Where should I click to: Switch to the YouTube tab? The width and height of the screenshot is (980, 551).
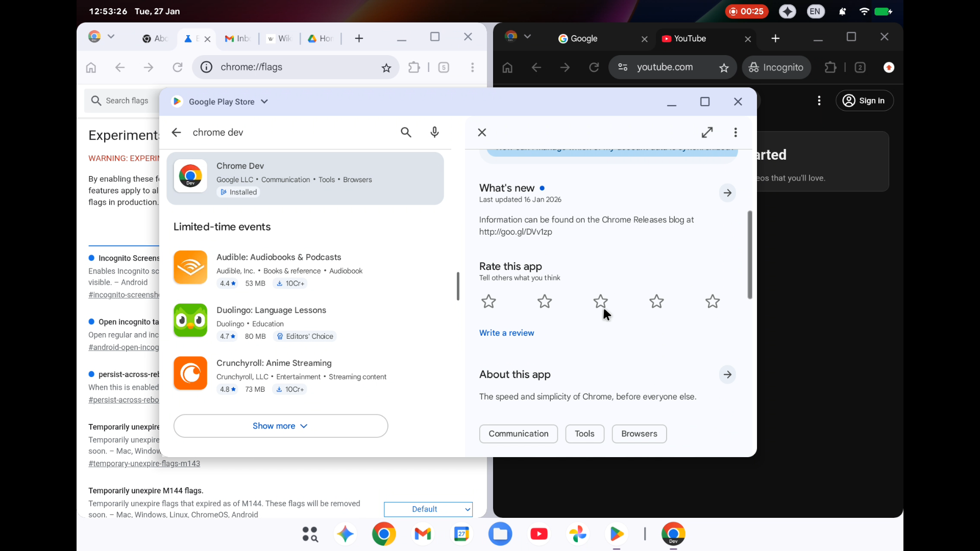point(689,39)
